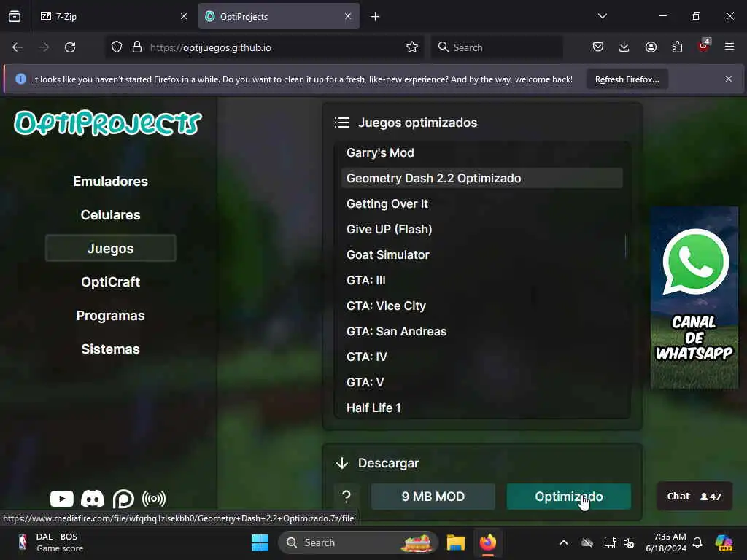
Task: Click the 9 MB MOD download button
Action: pos(433,497)
